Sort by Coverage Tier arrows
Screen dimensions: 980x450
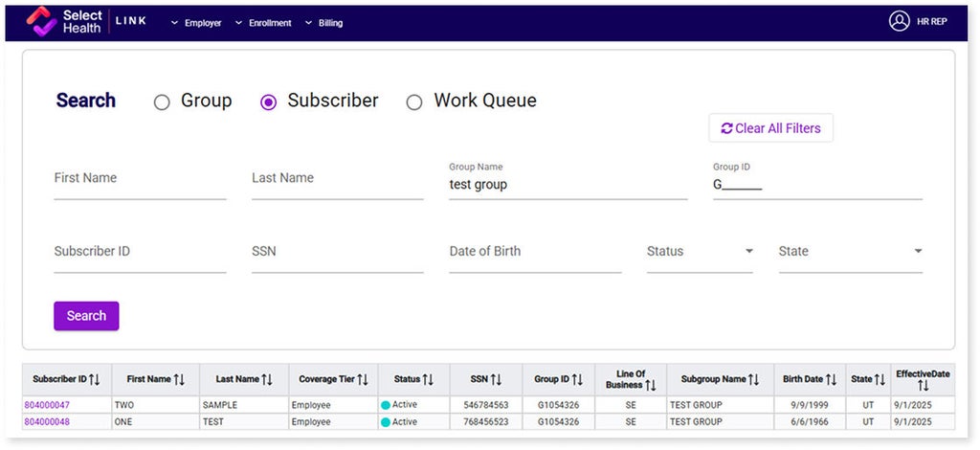coord(363,379)
